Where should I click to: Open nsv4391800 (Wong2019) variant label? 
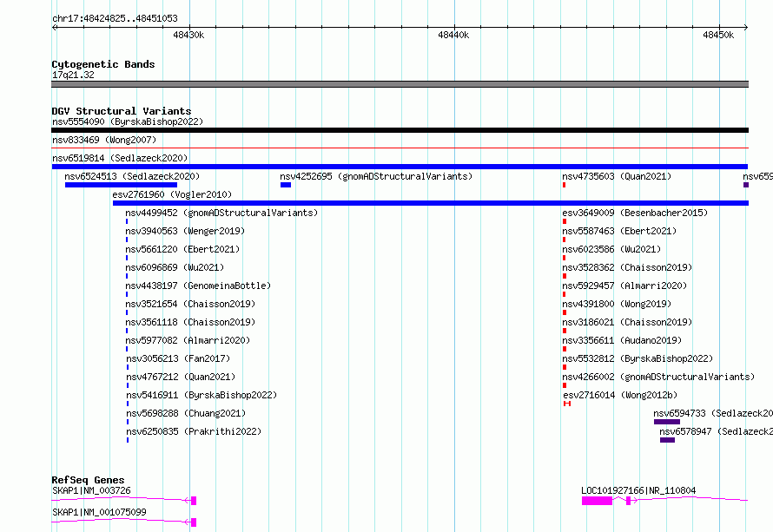617,304
